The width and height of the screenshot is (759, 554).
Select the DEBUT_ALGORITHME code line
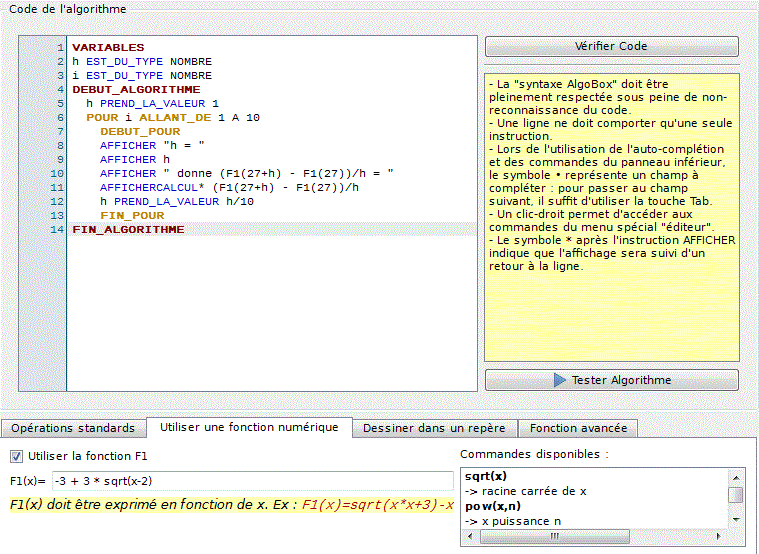click(136, 90)
